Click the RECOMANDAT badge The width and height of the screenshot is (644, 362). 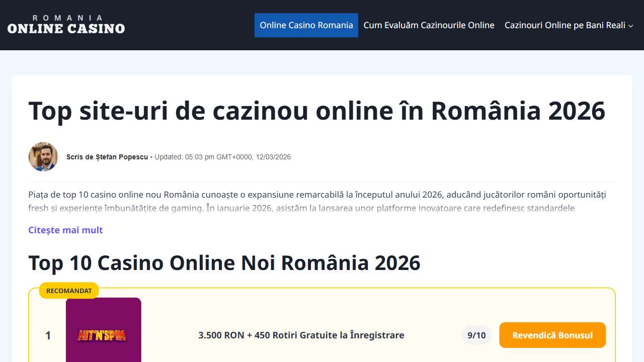coord(69,291)
